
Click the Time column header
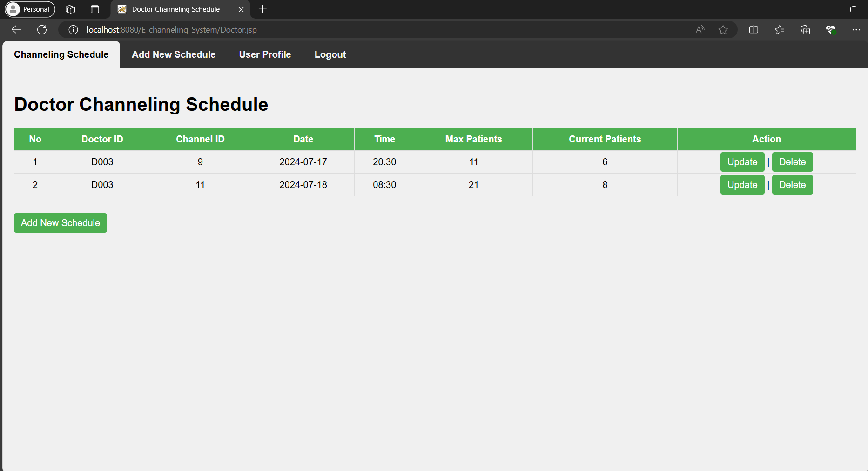(384, 139)
